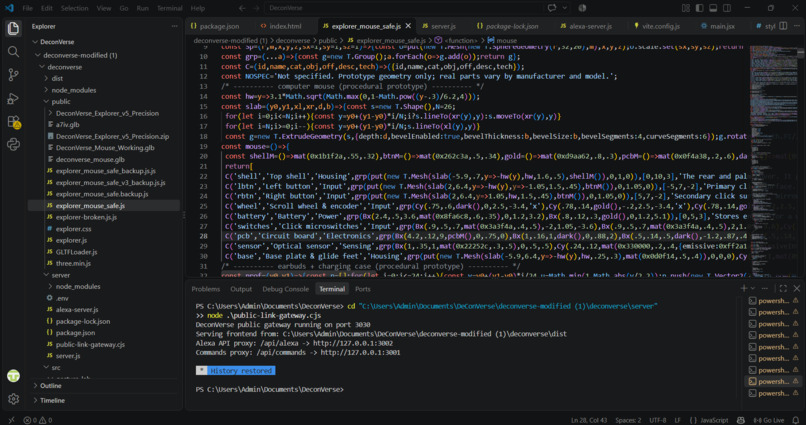Go back with the title bar arrow
This screenshot has height=425, width=806.
coord(242,8)
